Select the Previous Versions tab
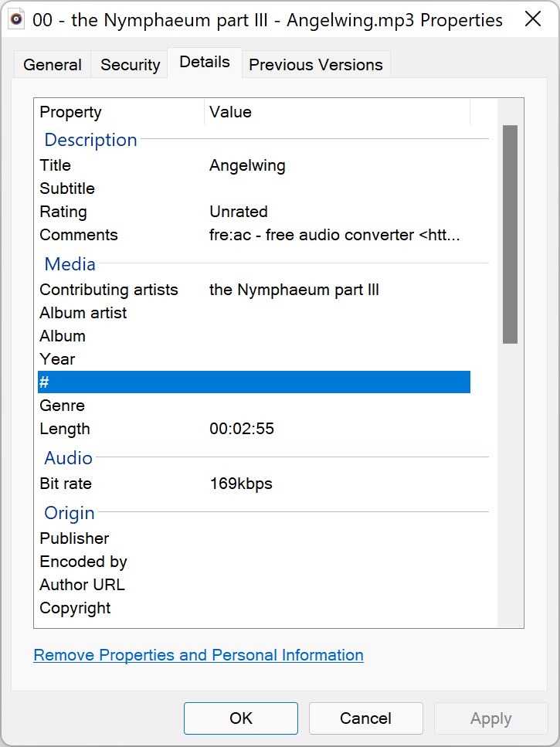 pyautogui.click(x=315, y=65)
